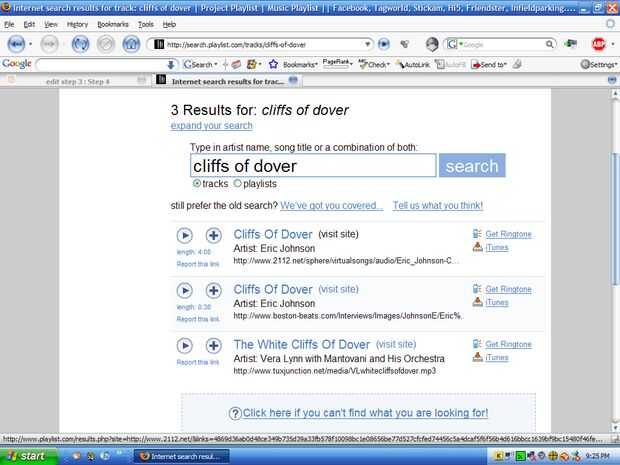The image size is (620, 465).
Task: Open Google toolbar Settings
Action: coord(598,64)
